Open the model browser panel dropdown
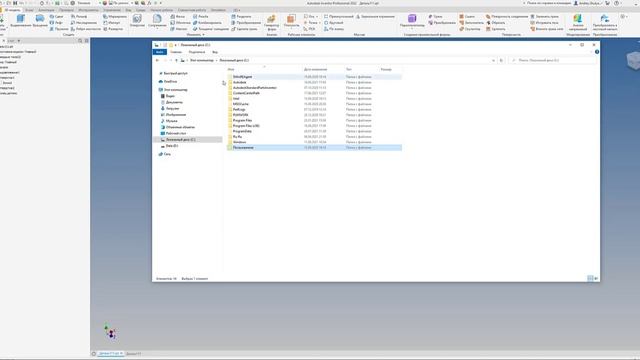The width and height of the screenshot is (640, 360). [x=19, y=41]
